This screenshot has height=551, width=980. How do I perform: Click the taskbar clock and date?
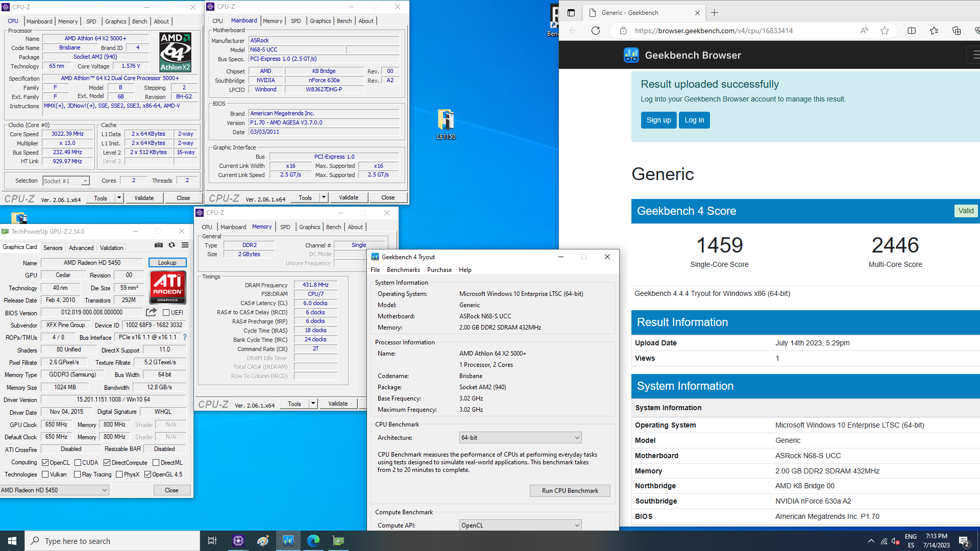936,541
